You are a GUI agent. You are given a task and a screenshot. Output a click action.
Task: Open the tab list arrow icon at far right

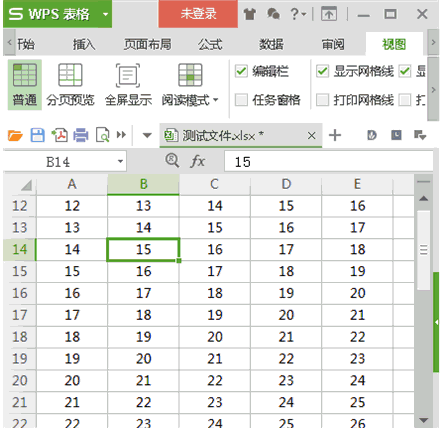click(420, 135)
